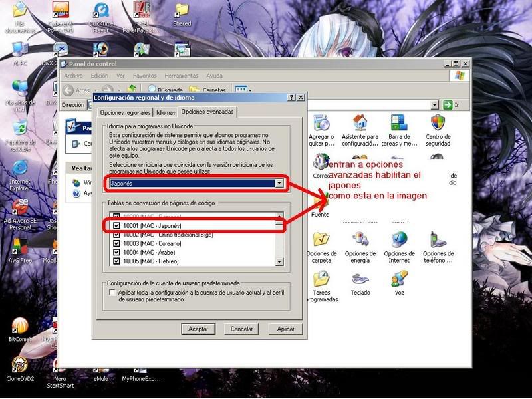Switch to the Opciones regionales tab
The height and width of the screenshot is (399, 532).
[x=125, y=112]
